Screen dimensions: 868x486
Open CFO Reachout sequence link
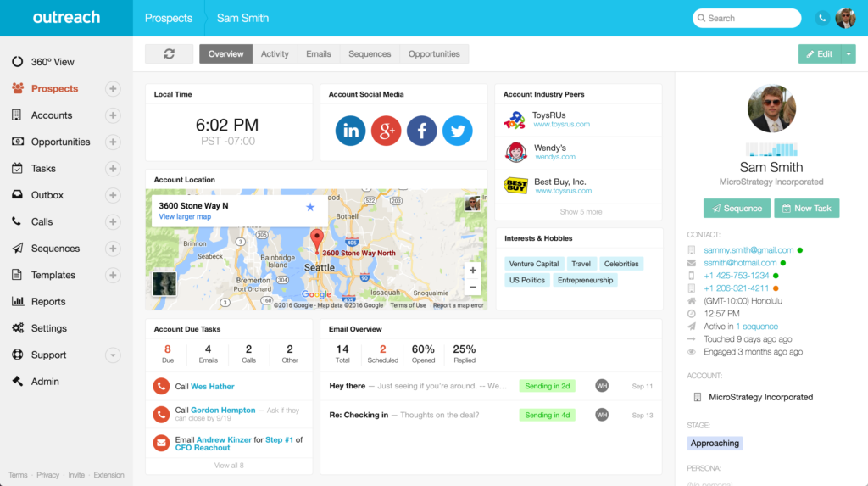(203, 448)
